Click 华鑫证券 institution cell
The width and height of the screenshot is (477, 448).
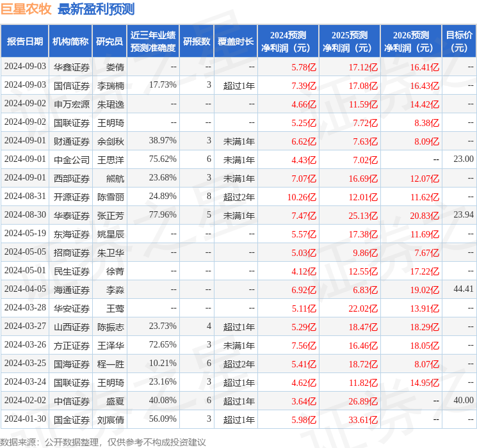point(72,67)
